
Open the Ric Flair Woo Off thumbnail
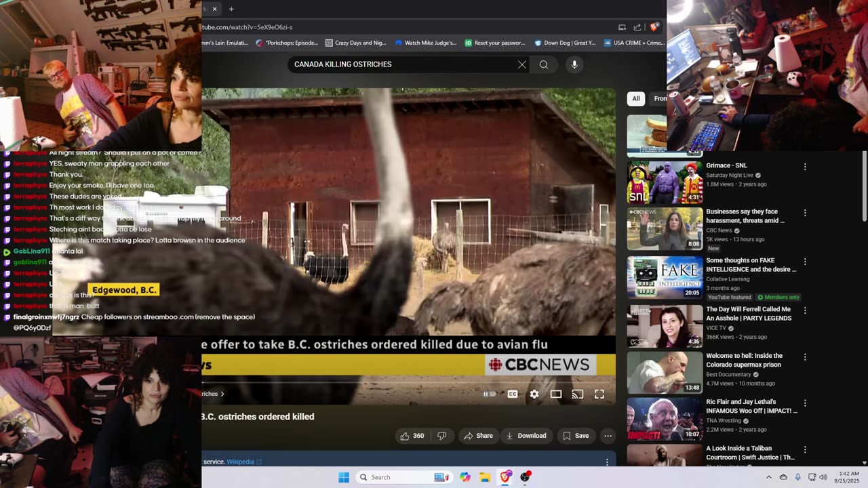point(665,418)
